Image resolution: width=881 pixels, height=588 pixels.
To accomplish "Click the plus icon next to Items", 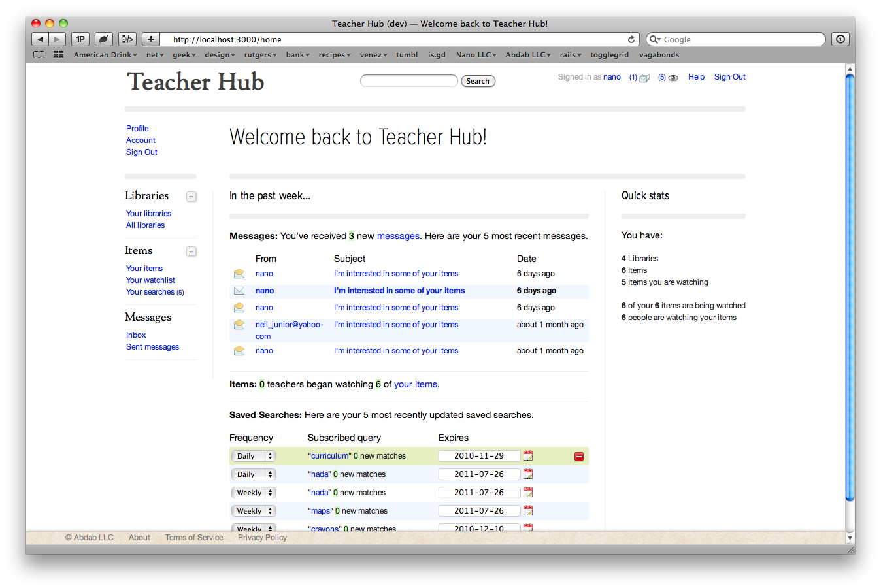I will pyautogui.click(x=191, y=252).
